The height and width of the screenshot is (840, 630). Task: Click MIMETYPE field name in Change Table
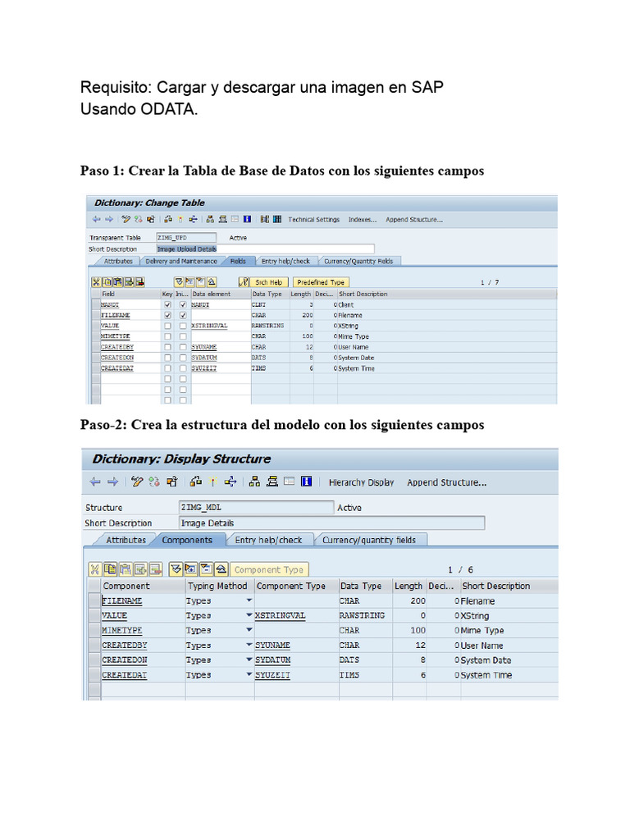[x=116, y=336]
